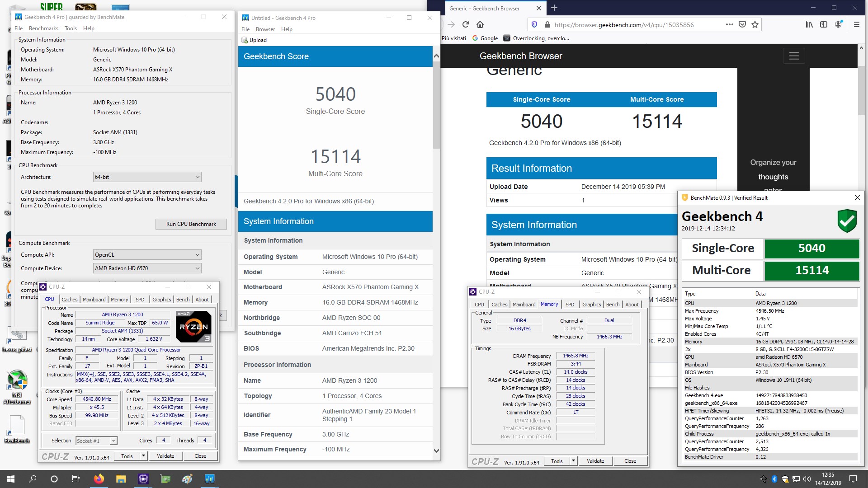This screenshot has height=488, width=868.
Task: Open Browser menu in Untitled Geekbench window
Action: click(265, 29)
